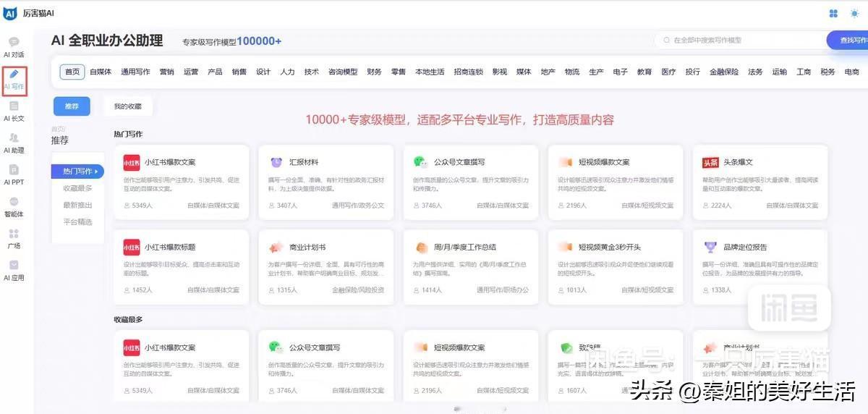The height and width of the screenshot is (414, 868).
Task: Select the 自媒体 category tab
Action: pos(101,72)
